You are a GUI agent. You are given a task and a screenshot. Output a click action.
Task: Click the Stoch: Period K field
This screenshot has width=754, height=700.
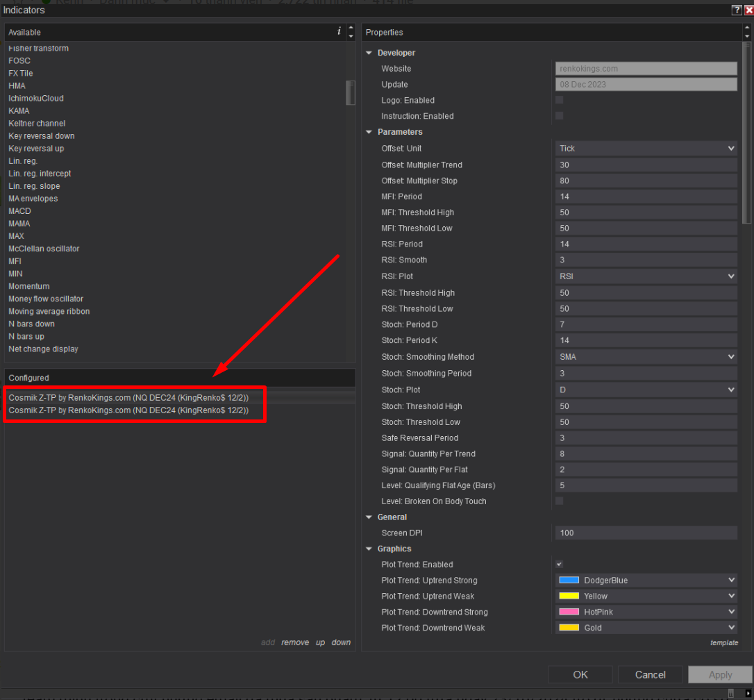point(646,340)
